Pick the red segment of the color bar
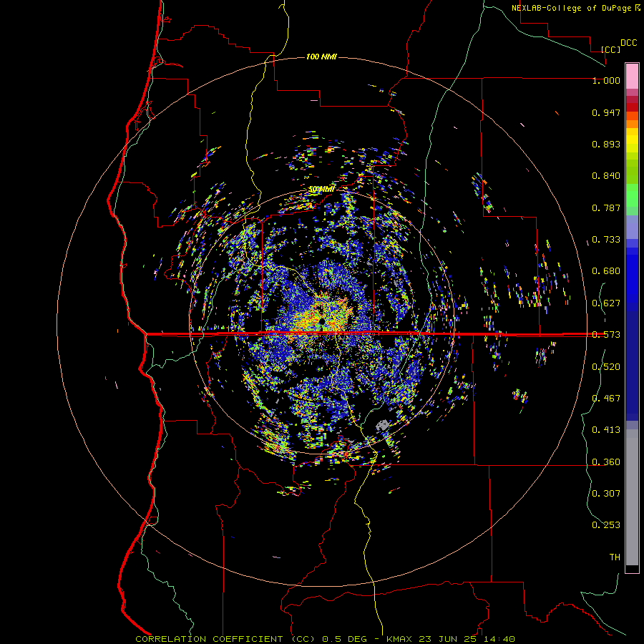This screenshot has width=644, height=644. pyautogui.click(x=632, y=107)
